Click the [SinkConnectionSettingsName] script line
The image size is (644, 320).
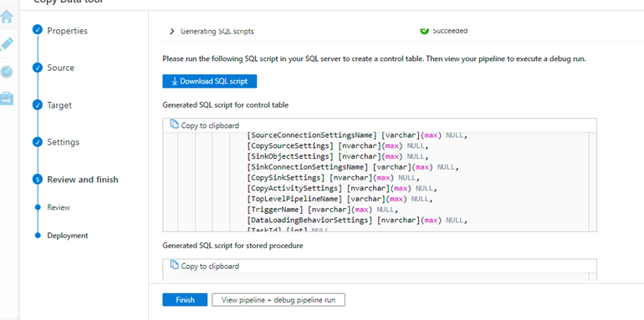coord(353,167)
